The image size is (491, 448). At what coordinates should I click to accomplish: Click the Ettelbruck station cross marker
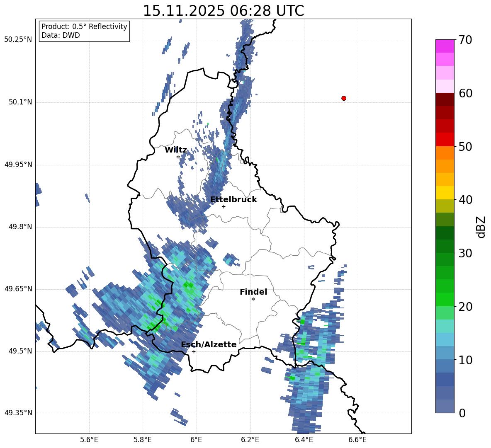tap(224, 206)
